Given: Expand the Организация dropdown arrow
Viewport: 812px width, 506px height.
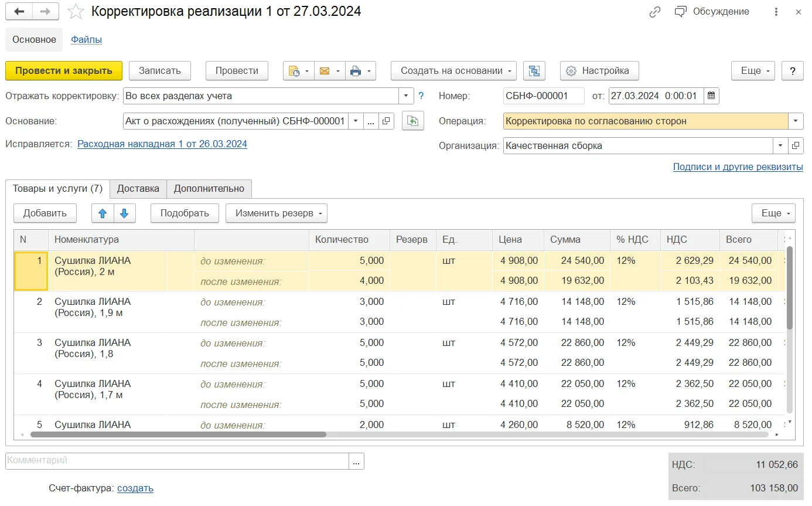Looking at the screenshot, I should tap(780, 145).
